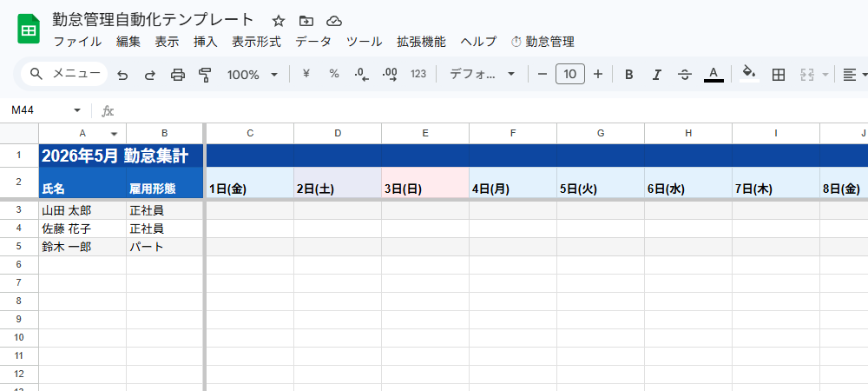Click the document title 勤怠管理自動化テンプレート
The image size is (868, 391).
coord(153,20)
